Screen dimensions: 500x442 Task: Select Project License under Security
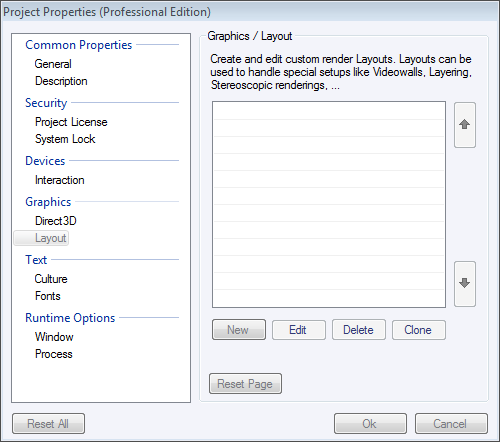[x=71, y=122]
